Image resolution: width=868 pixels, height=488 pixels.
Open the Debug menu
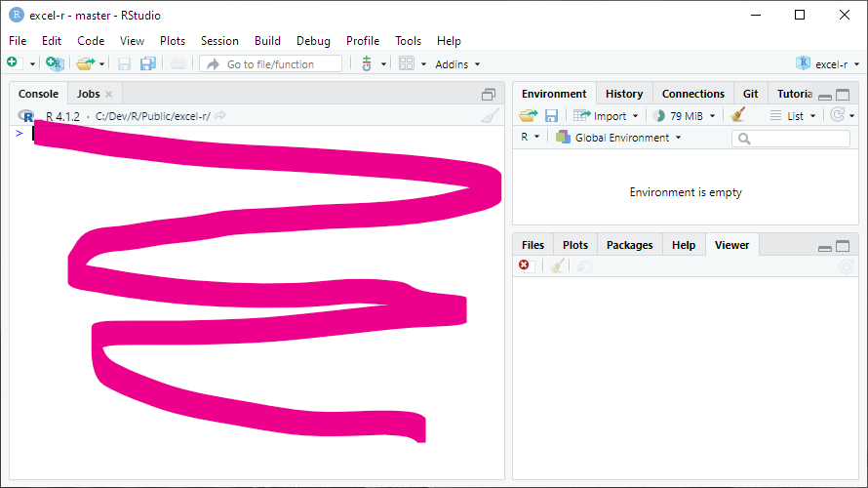tap(313, 41)
